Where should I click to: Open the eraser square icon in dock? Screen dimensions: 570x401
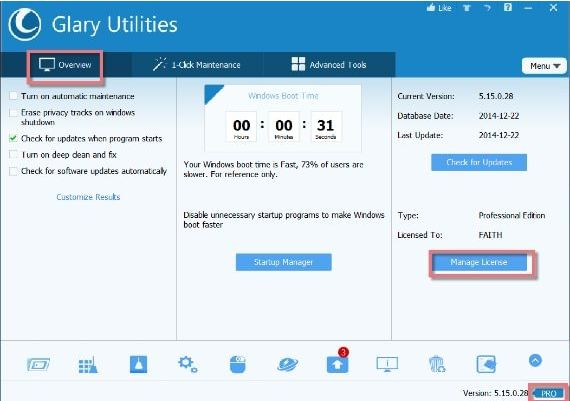[x=486, y=364]
